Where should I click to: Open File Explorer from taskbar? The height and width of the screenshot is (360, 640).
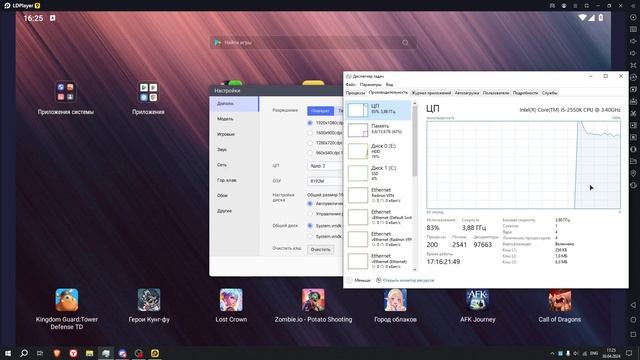(x=89, y=353)
